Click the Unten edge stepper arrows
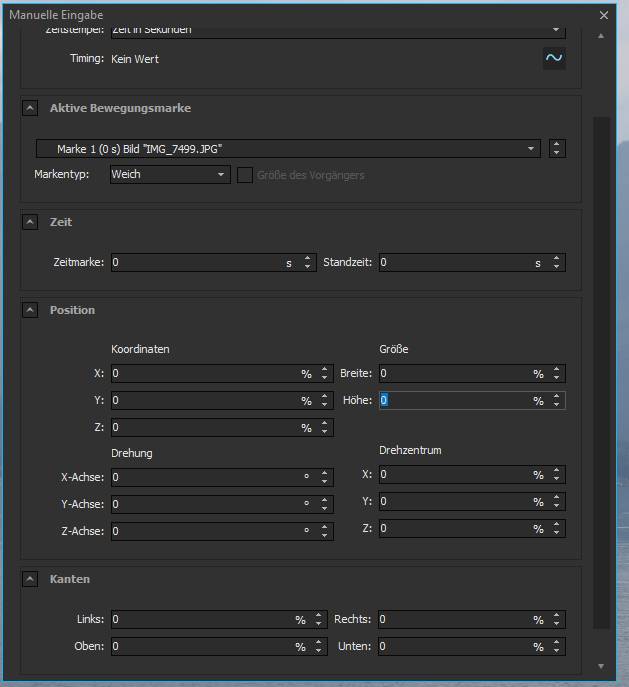This screenshot has width=629, height=687. [557, 647]
